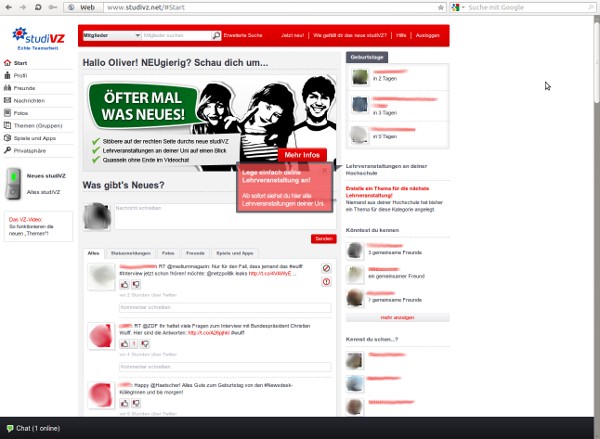Click the block icon on first feed post
The width and height of the screenshot is (600, 439).
[326, 268]
